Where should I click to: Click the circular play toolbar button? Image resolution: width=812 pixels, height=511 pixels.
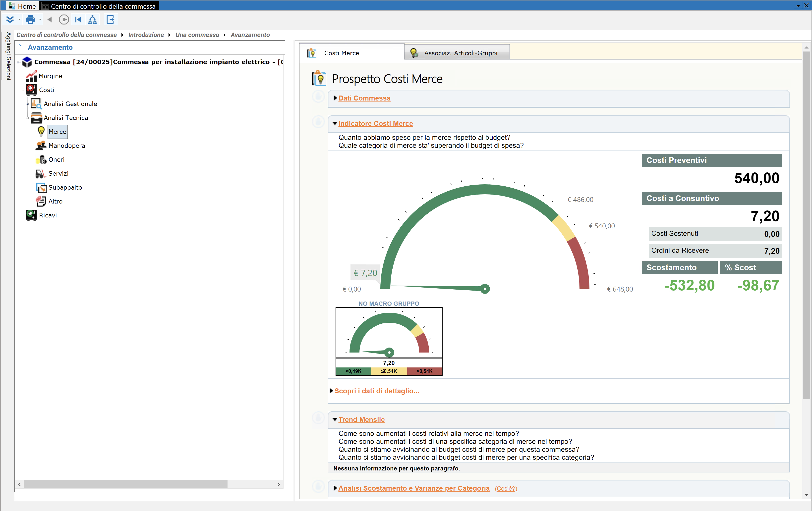64,20
